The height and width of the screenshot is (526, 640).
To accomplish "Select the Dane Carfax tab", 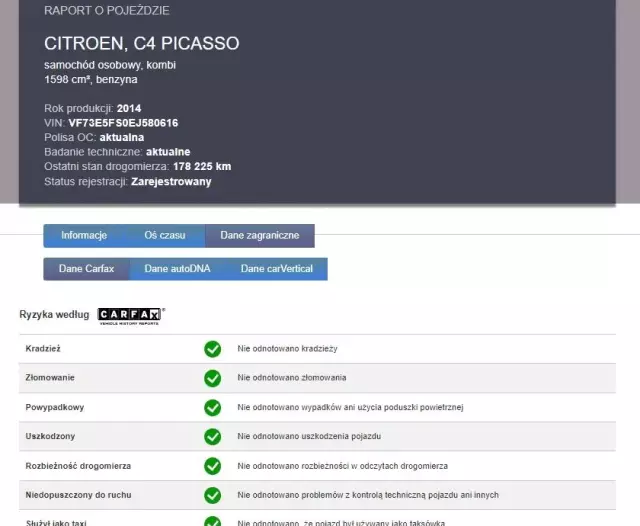I will pyautogui.click(x=87, y=269).
